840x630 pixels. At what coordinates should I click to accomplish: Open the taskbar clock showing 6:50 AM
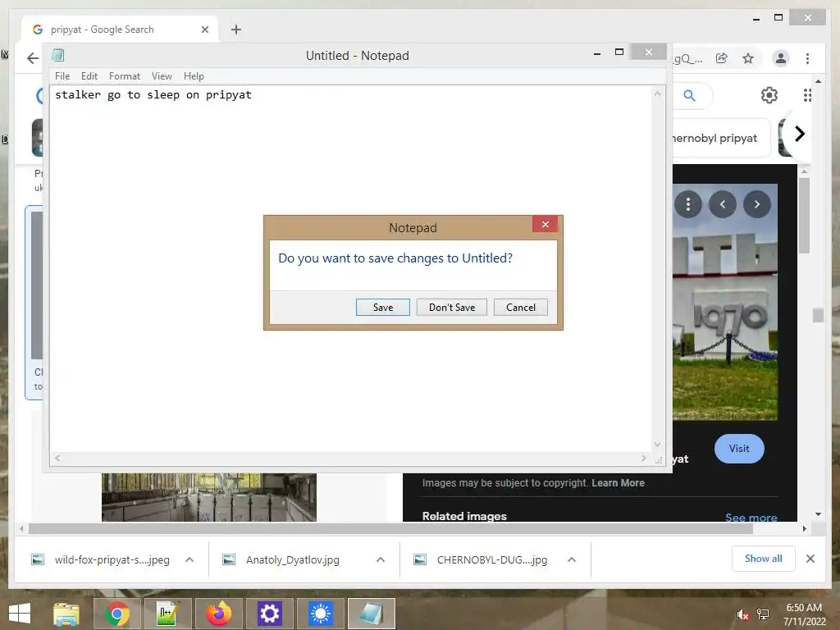(x=804, y=614)
